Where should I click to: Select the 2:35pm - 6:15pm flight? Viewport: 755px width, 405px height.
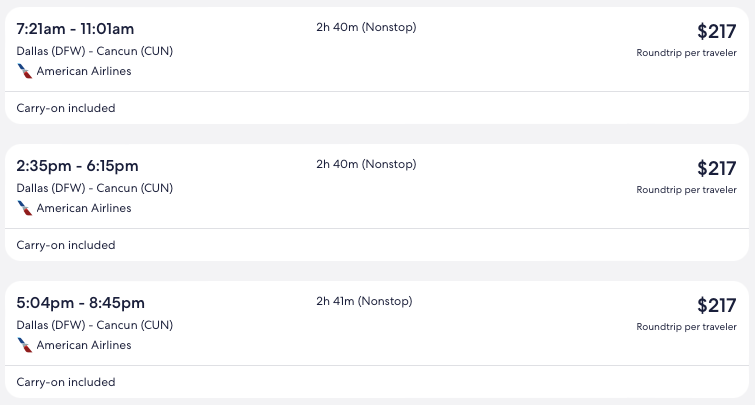pos(77,166)
